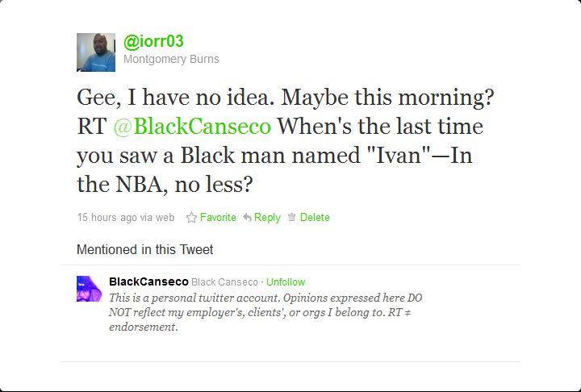Click the gray Black Canseco full name
This screenshot has height=392, width=581.
[x=224, y=282]
